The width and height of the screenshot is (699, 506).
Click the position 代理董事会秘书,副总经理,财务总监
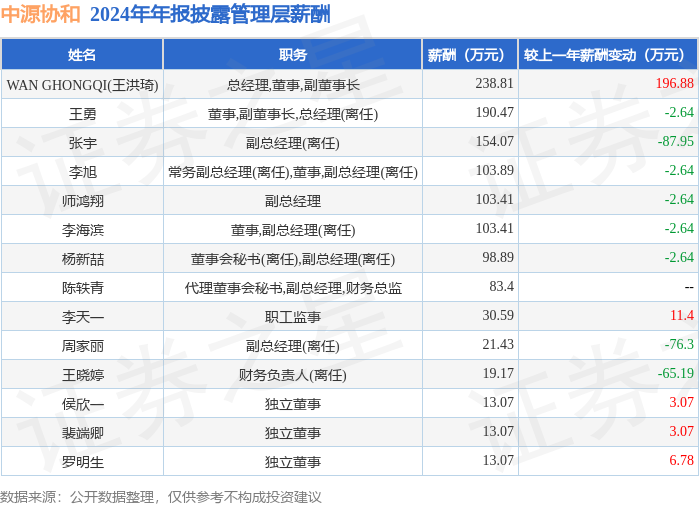(293, 288)
